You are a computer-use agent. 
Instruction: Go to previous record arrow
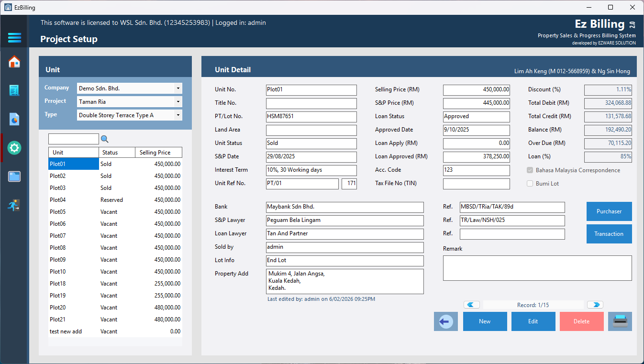coord(471,305)
